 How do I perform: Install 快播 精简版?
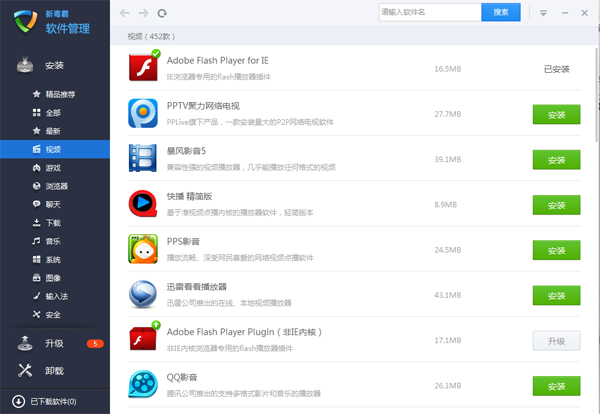[x=556, y=205]
